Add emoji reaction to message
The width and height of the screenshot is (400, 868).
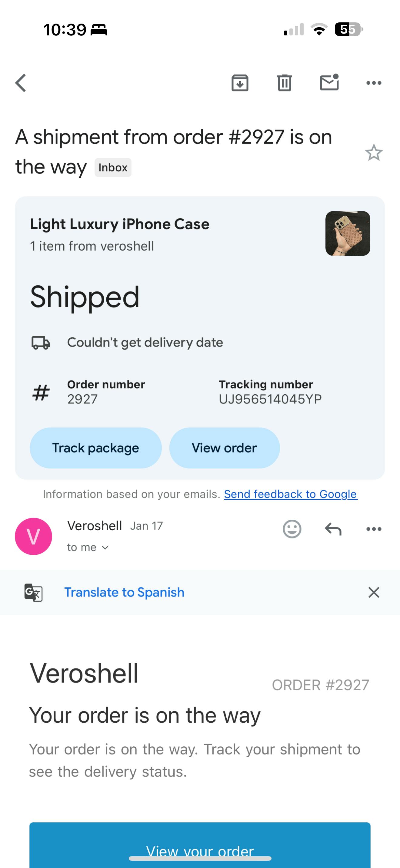pyautogui.click(x=292, y=529)
